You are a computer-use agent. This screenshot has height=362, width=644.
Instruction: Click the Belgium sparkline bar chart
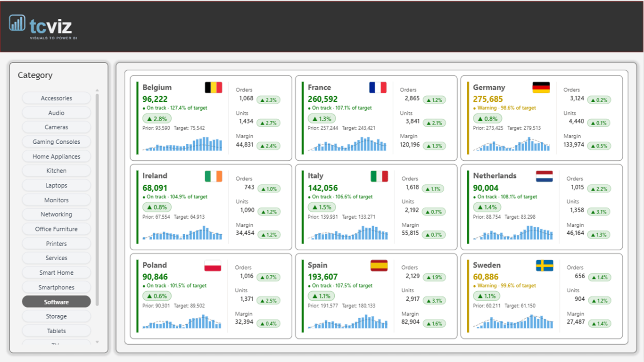point(183,144)
